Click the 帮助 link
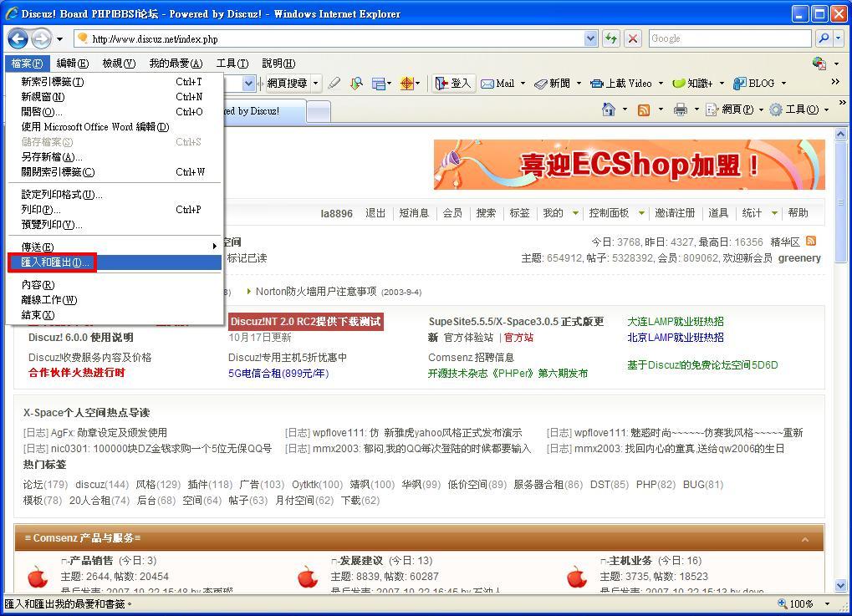The height and width of the screenshot is (616, 852). pos(798,213)
